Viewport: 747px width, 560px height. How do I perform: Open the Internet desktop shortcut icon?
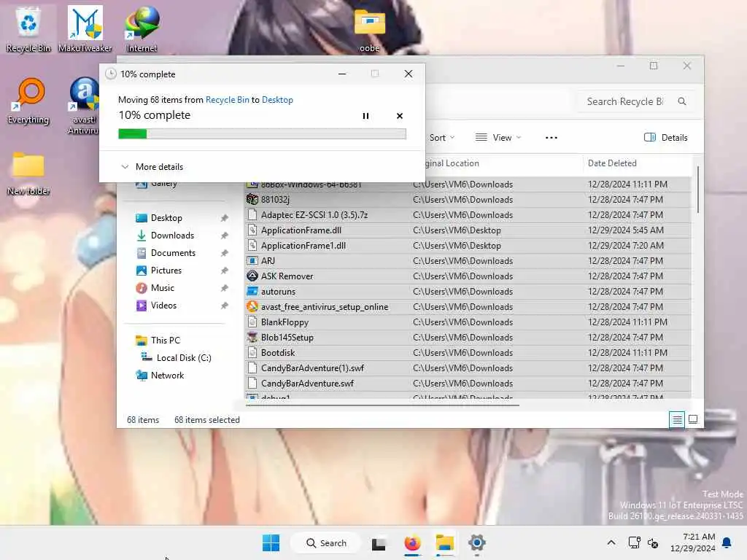pos(142,28)
